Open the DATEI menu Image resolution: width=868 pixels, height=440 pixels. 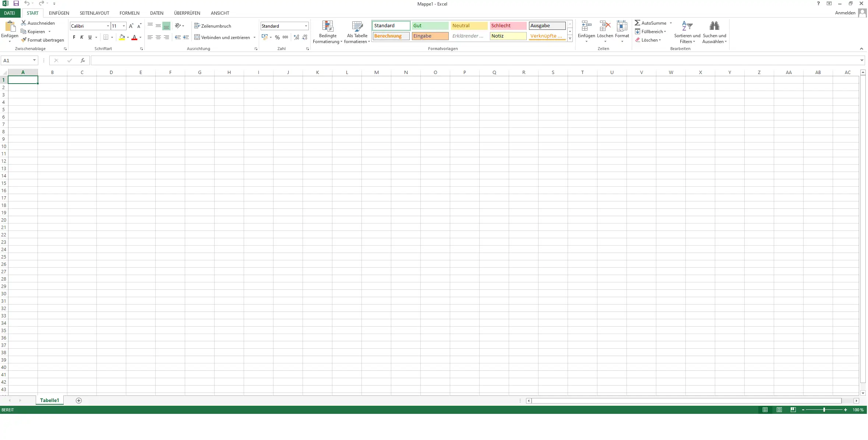(10, 13)
